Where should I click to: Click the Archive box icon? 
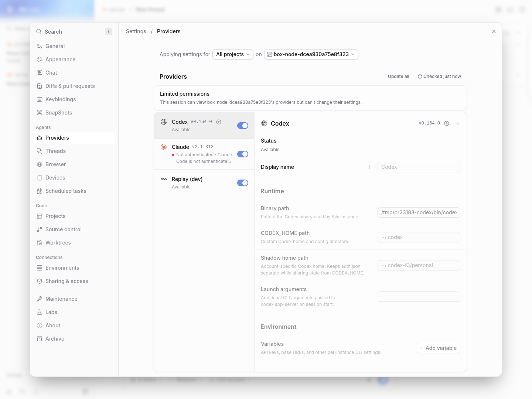[x=40, y=339]
